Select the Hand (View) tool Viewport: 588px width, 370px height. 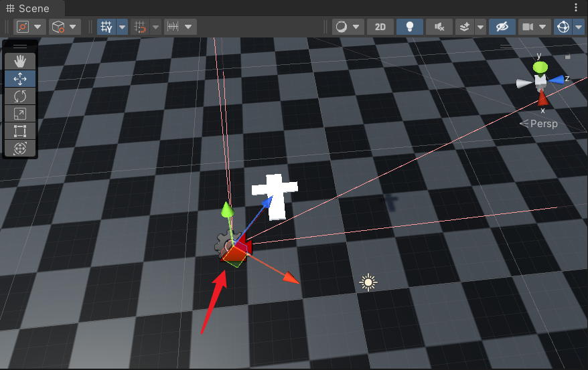tap(20, 61)
